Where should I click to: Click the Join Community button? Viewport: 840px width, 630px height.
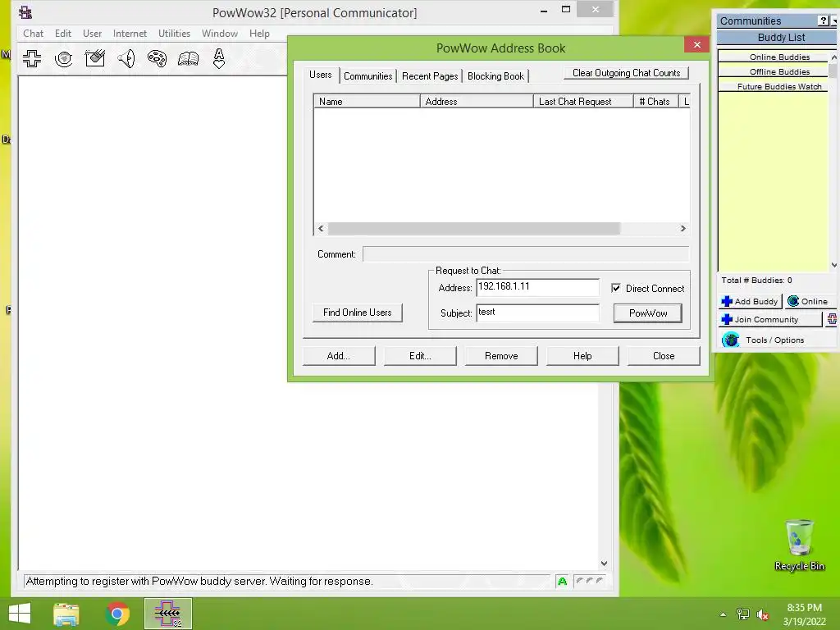click(769, 319)
